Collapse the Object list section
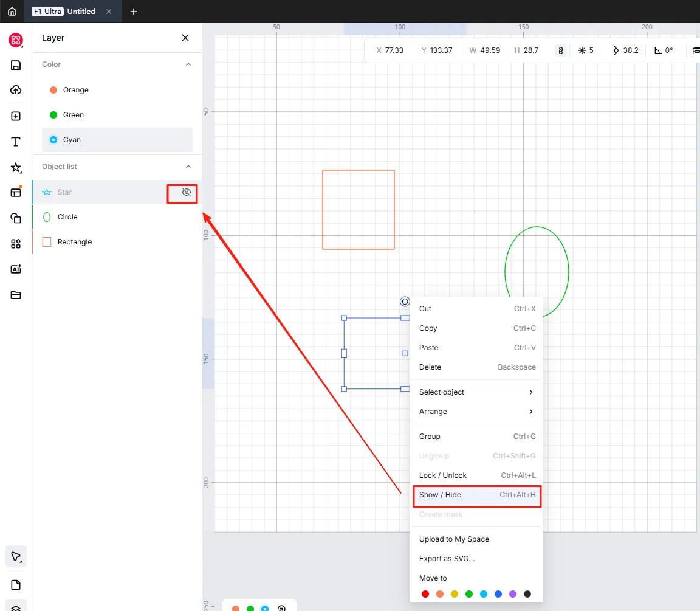Image resolution: width=700 pixels, height=611 pixels. [x=188, y=167]
